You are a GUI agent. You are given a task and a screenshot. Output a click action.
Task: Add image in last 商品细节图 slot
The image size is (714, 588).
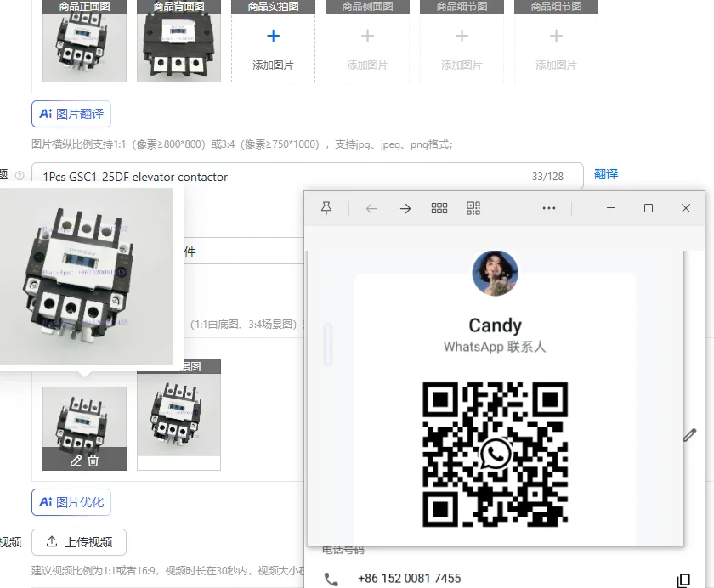[556, 48]
